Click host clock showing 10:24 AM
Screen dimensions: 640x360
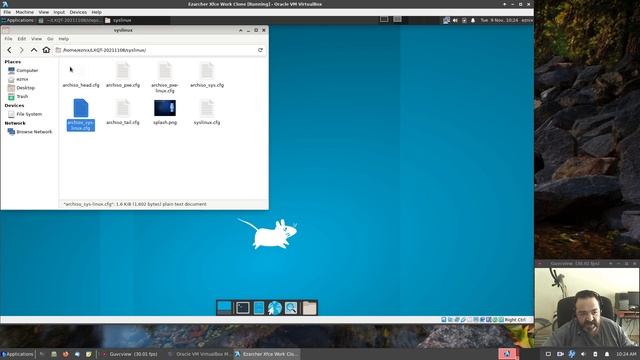click(626, 354)
